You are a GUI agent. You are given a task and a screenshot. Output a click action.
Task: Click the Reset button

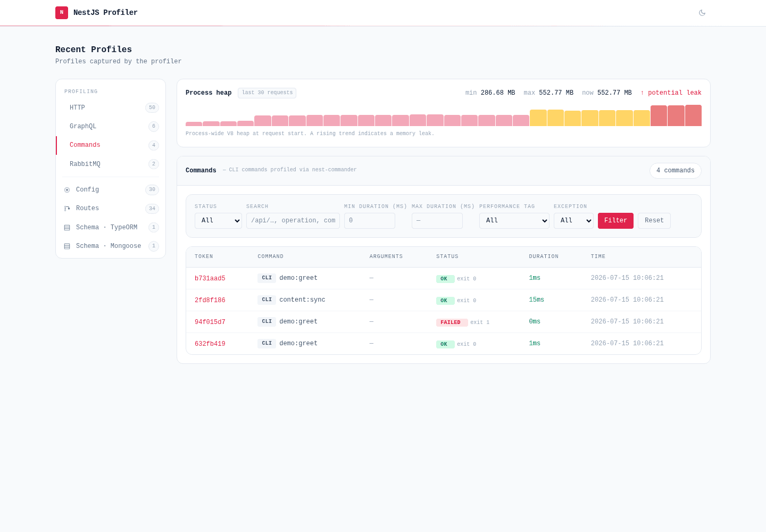pyautogui.click(x=654, y=221)
